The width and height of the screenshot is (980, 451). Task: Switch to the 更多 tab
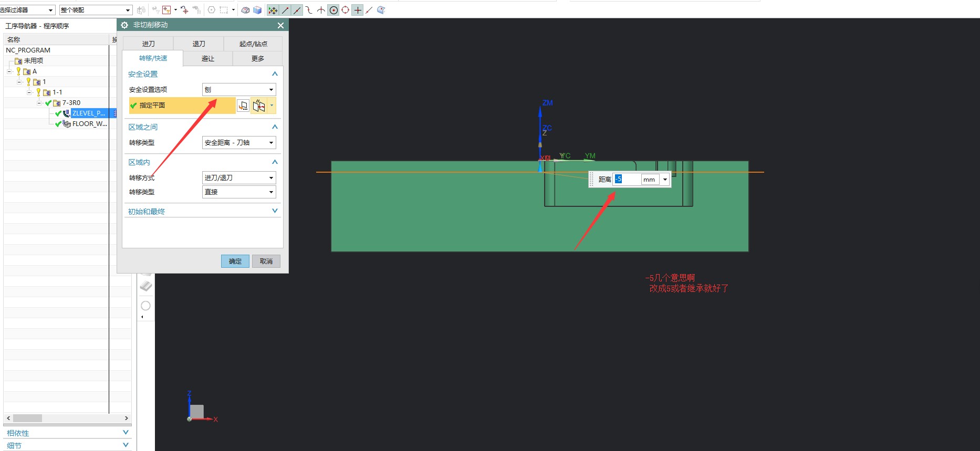pyautogui.click(x=258, y=58)
